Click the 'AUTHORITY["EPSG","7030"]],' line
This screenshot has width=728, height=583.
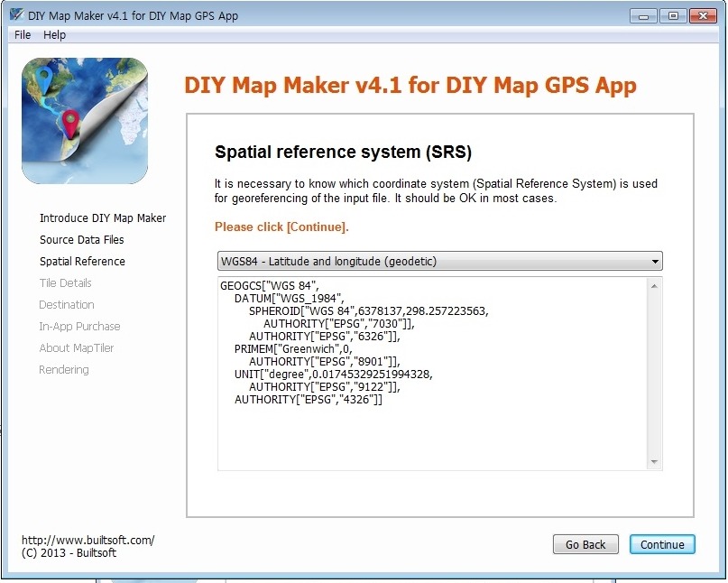(339, 324)
